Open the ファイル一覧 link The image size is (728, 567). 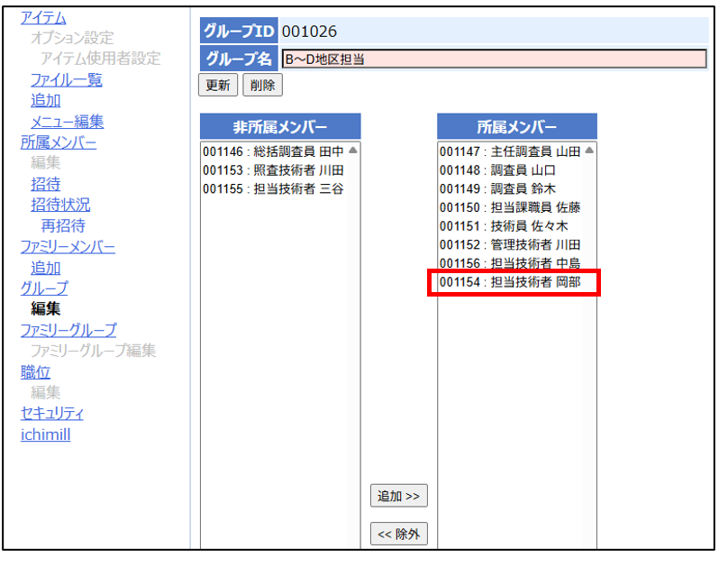[x=66, y=80]
